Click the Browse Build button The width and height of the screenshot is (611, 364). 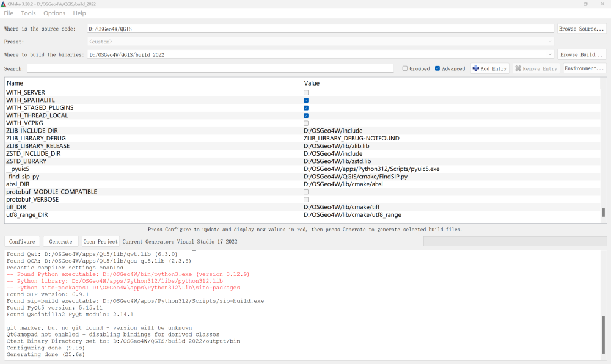click(x=582, y=54)
